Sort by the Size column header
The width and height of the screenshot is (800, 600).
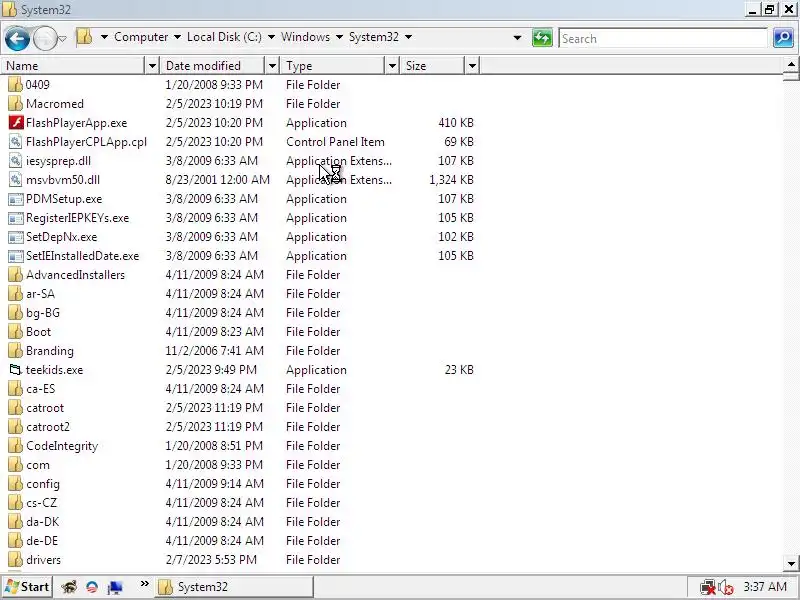coord(433,66)
